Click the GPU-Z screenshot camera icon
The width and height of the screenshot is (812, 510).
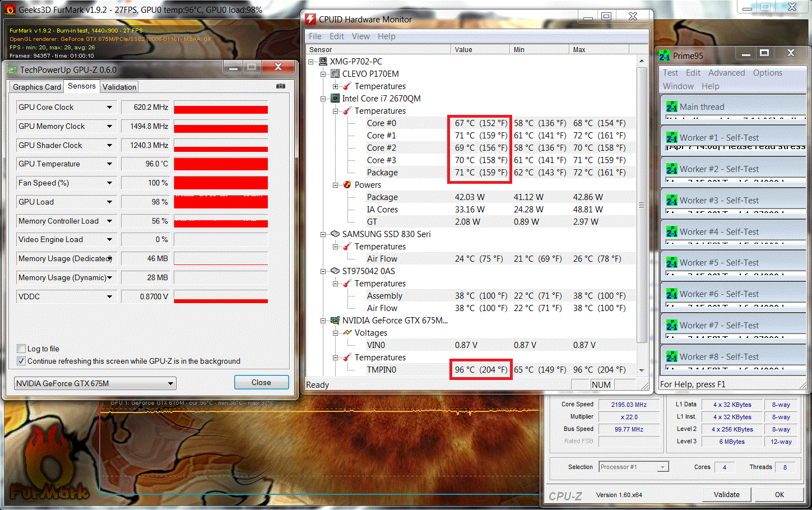(281, 86)
